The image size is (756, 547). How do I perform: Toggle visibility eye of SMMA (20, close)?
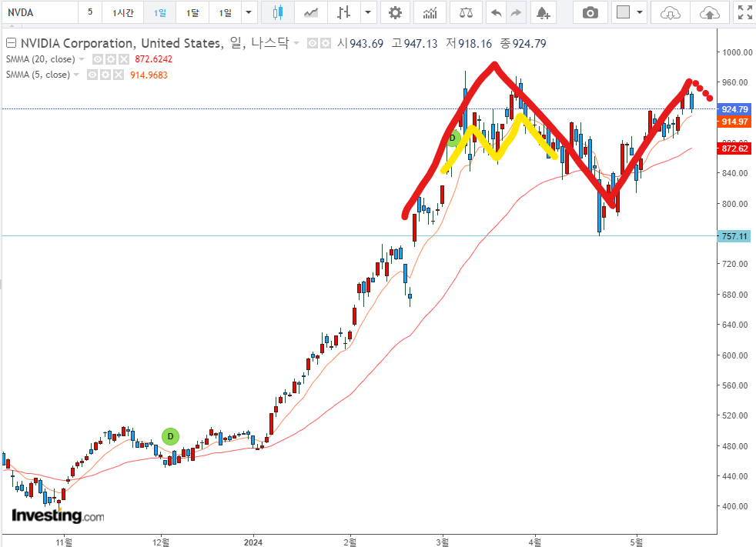point(98,59)
